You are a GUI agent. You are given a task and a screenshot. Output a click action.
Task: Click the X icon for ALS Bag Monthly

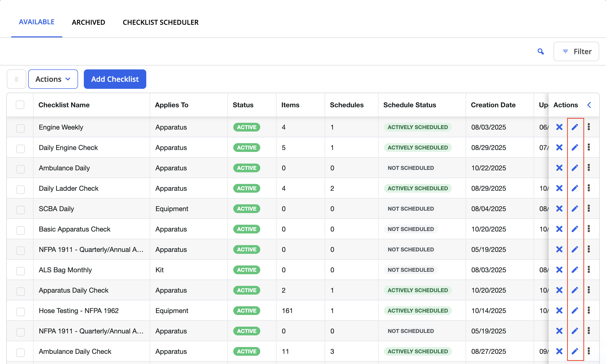click(x=559, y=270)
